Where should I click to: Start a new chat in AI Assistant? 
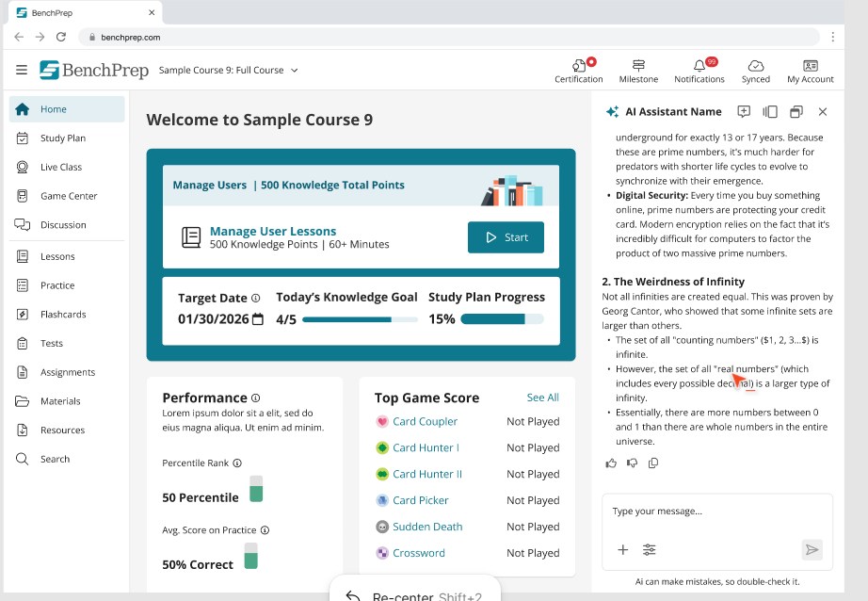point(744,111)
